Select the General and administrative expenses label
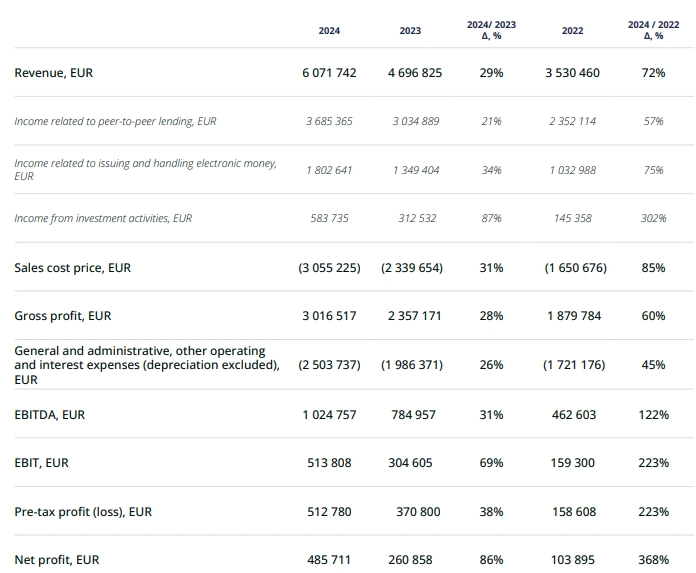Image resolution: width=696 pixels, height=573 pixels. [x=146, y=365]
